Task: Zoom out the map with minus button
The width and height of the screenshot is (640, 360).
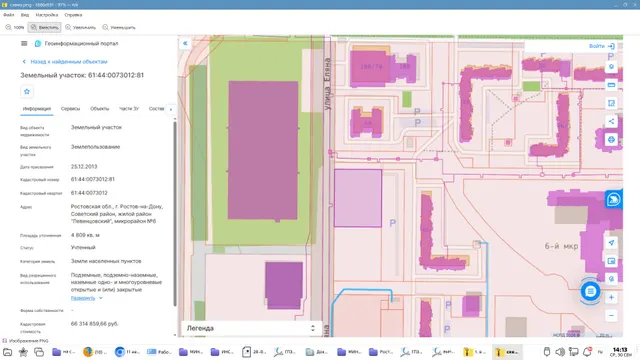Action: pos(611,316)
